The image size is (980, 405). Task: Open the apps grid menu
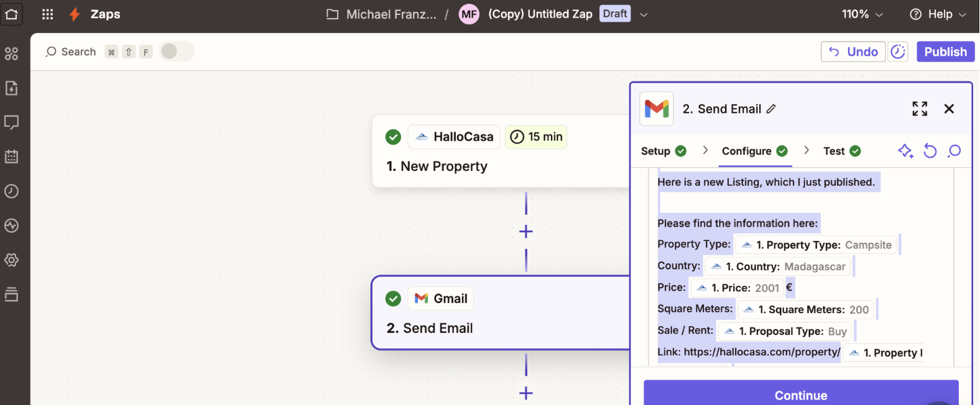[x=47, y=14]
